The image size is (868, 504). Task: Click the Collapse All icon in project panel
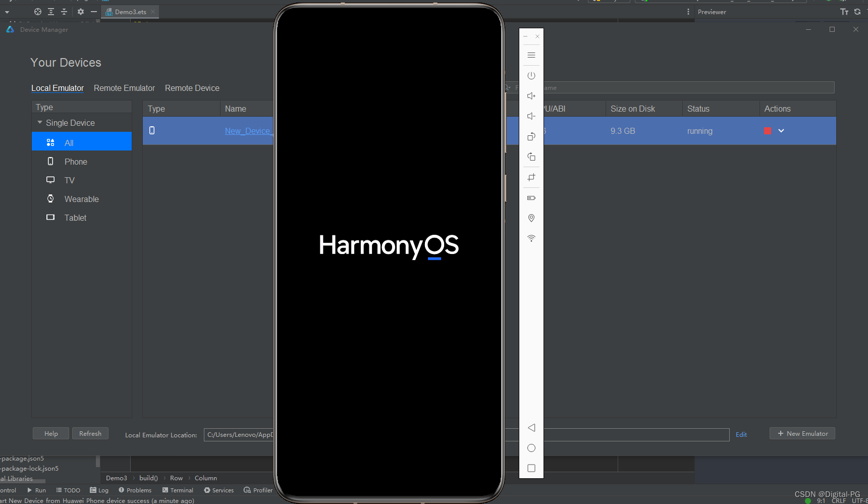[64, 12]
